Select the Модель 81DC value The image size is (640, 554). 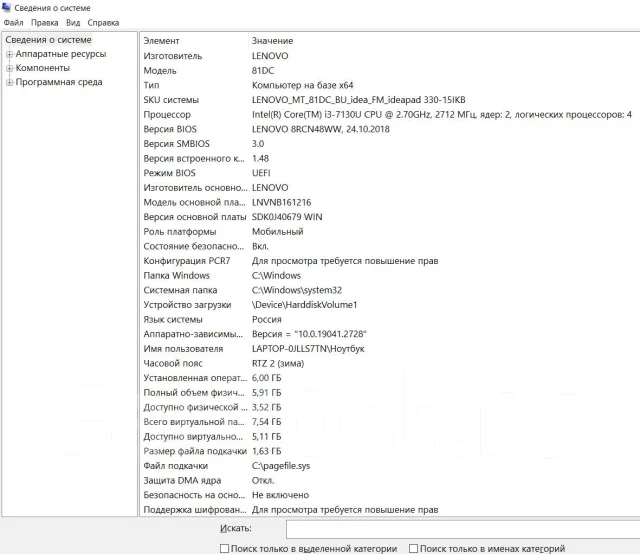263,71
